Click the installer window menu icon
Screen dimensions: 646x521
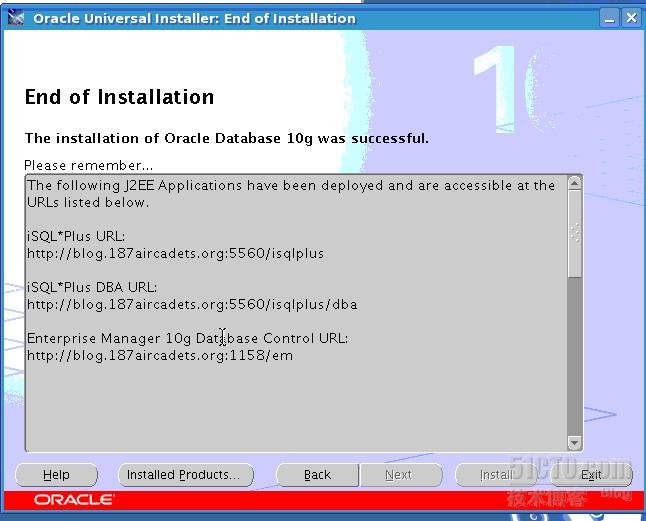tap(15, 18)
